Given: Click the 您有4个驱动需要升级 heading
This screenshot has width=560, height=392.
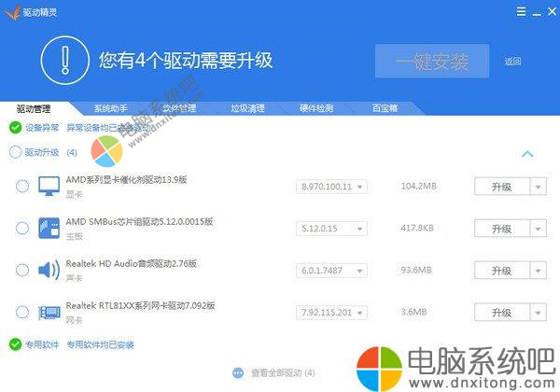Looking at the screenshot, I should point(186,61).
